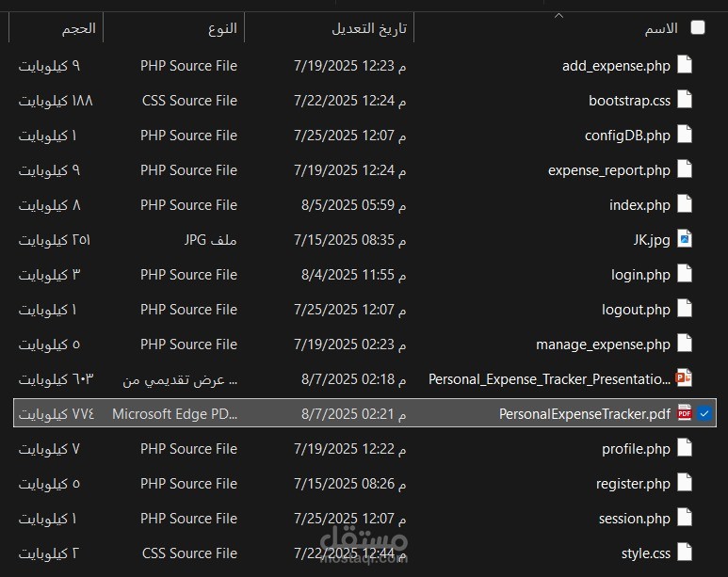The image size is (728, 577).
Task: Sort files by the الحجم column header
Action: (79, 28)
